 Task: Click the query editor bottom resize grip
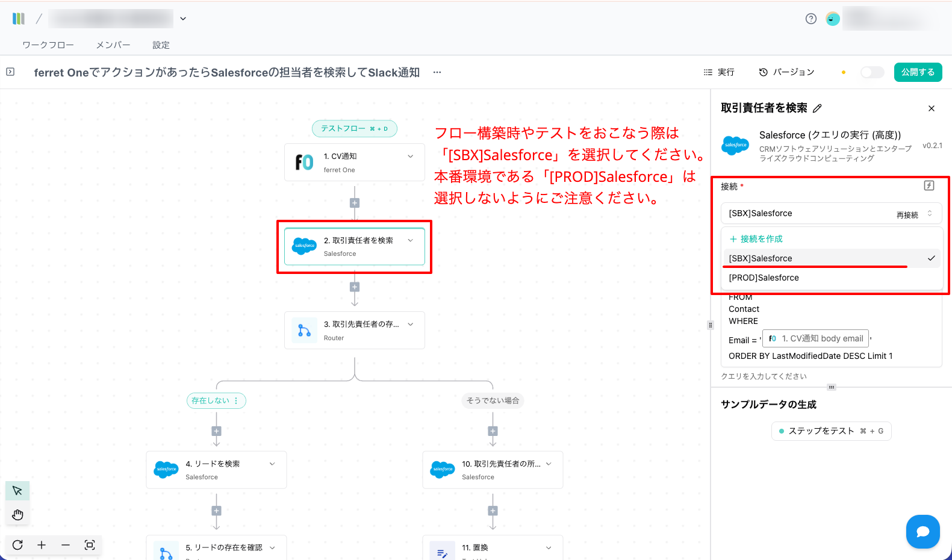pos(831,387)
